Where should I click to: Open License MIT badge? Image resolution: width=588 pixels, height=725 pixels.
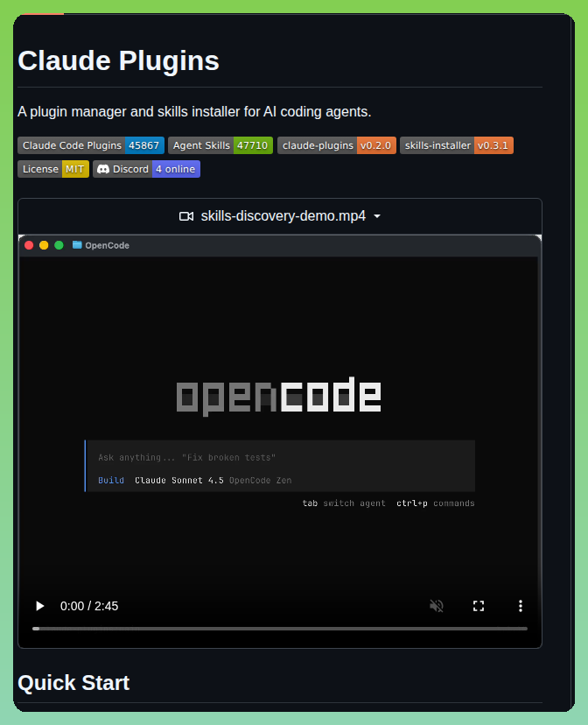click(x=53, y=169)
